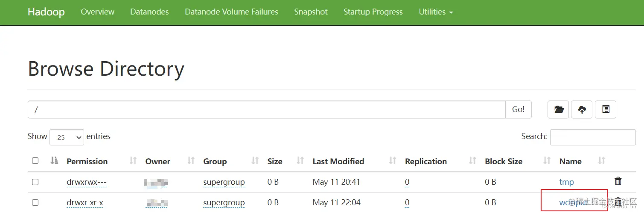Click the directory path input field

tap(267, 109)
